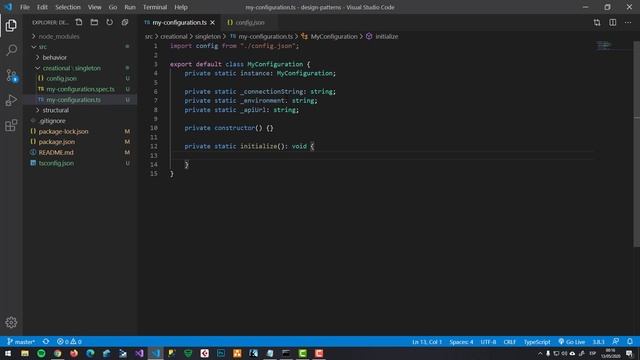Click the master branch indicator

pos(21,342)
